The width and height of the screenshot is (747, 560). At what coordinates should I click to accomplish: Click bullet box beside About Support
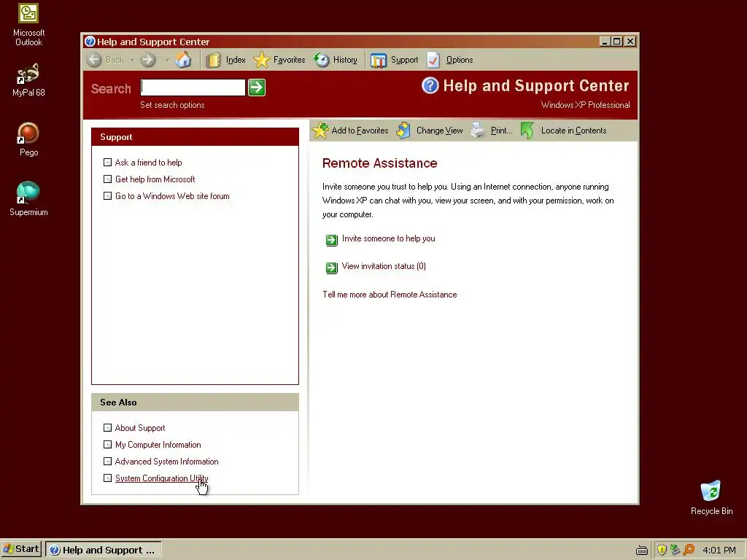pos(108,427)
